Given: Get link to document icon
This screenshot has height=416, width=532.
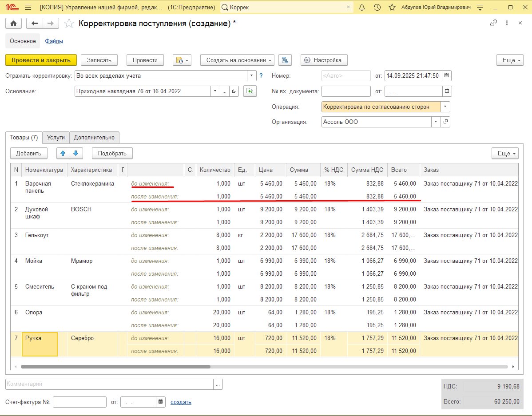Looking at the screenshot, I should pos(494,23).
